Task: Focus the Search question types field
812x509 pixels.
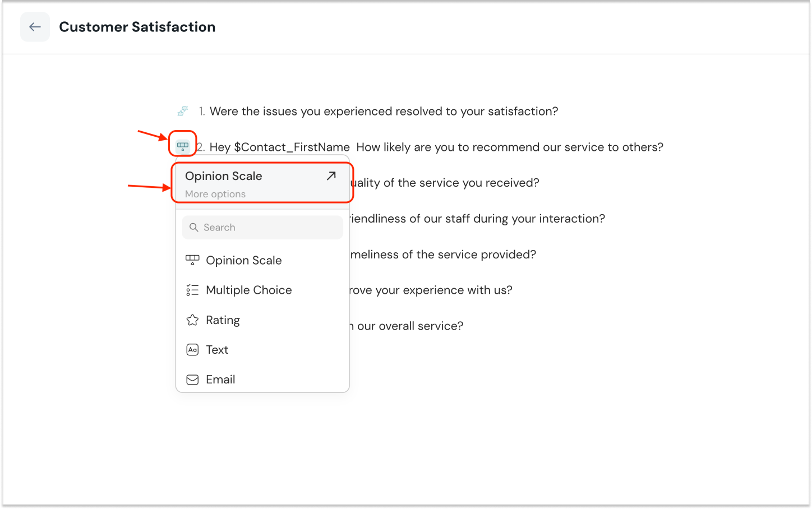Action: pos(269,228)
